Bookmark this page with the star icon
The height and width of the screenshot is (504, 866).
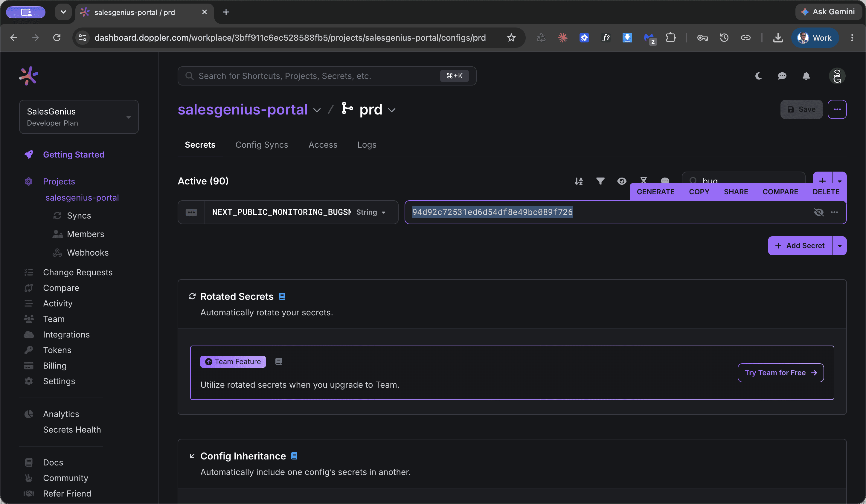pyautogui.click(x=511, y=37)
